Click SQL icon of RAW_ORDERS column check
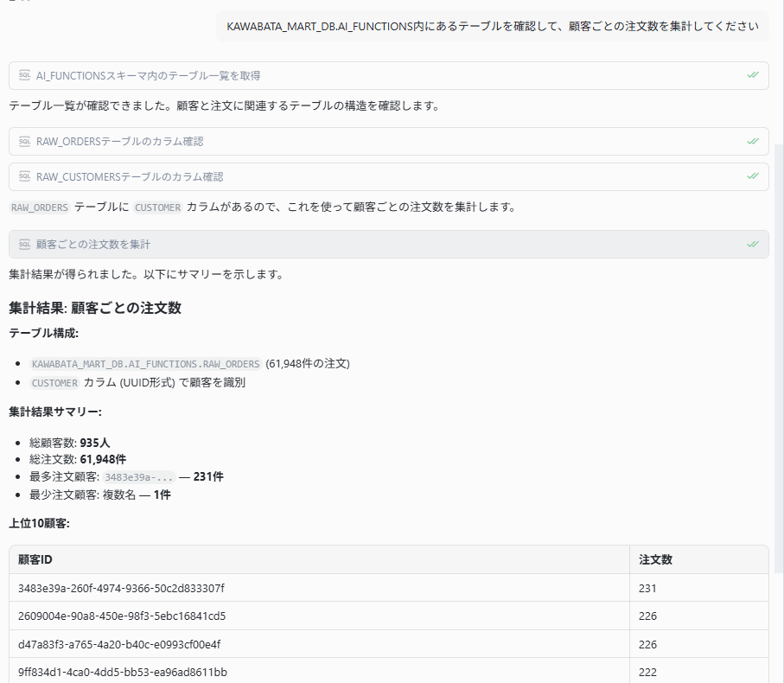This screenshot has height=683, width=784. (x=24, y=142)
